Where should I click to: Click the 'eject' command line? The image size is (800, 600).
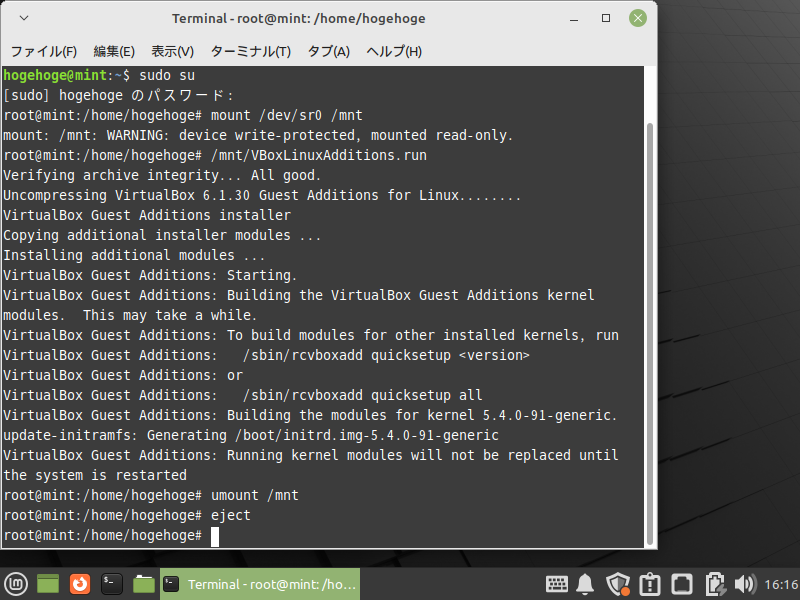(x=231, y=515)
